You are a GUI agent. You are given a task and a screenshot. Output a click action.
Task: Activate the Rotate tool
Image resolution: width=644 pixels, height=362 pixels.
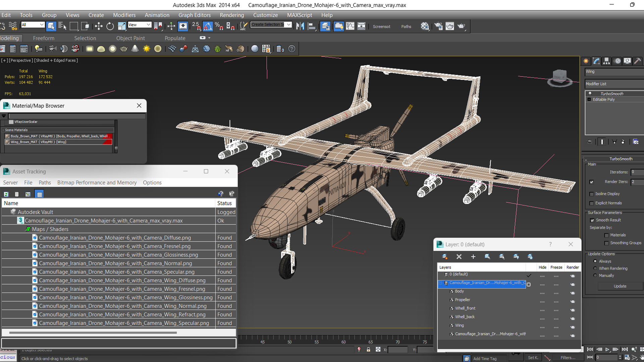click(110, 26)
